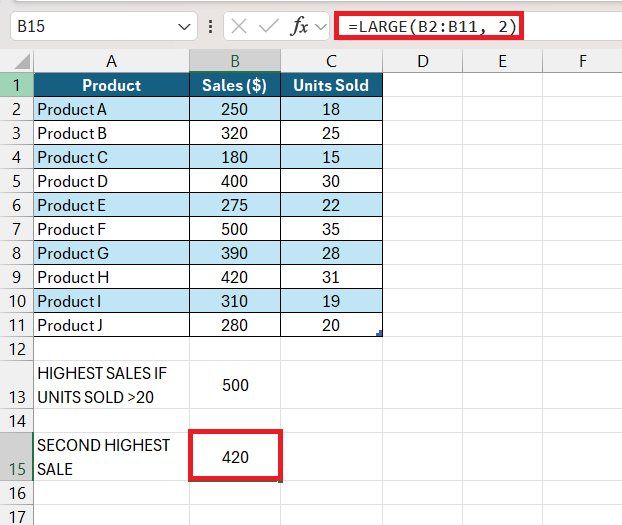Click the 'Product' header cell
This screenshot has height=525, width=622.
click(111, 85)
